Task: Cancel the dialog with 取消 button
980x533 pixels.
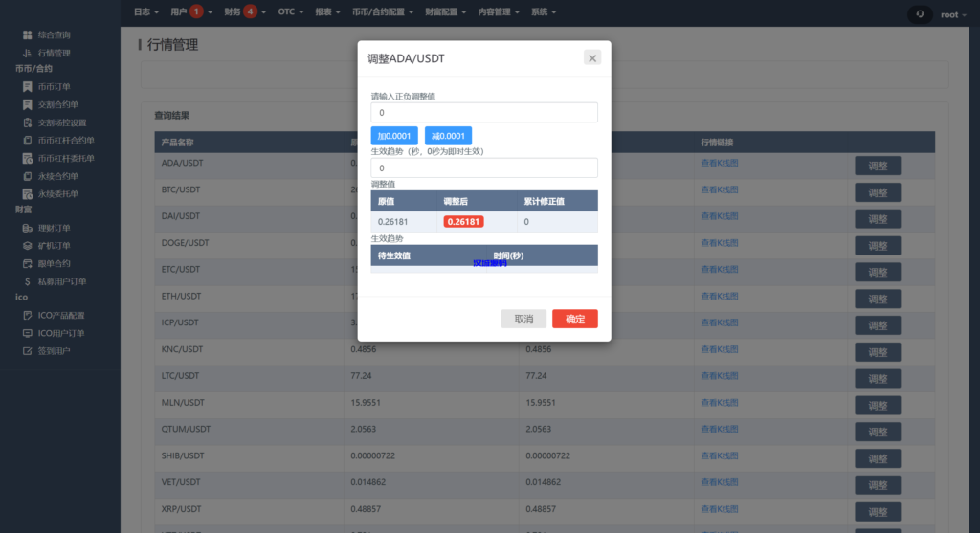Action: pyautogui.click(x=523, y=319)
